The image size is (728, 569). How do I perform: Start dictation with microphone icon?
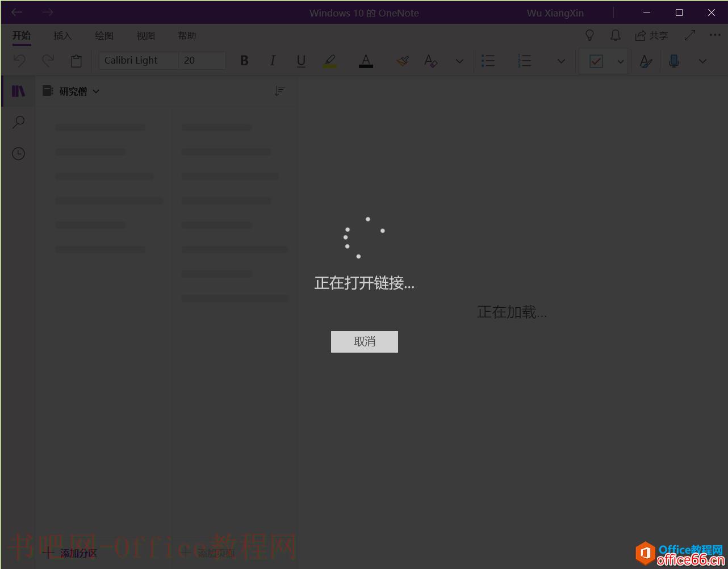[x=674, y=60]
